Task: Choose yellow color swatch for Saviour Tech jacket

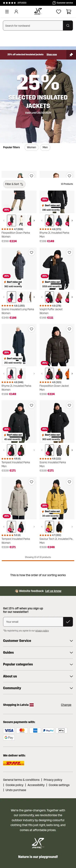Action: point(49,526)
